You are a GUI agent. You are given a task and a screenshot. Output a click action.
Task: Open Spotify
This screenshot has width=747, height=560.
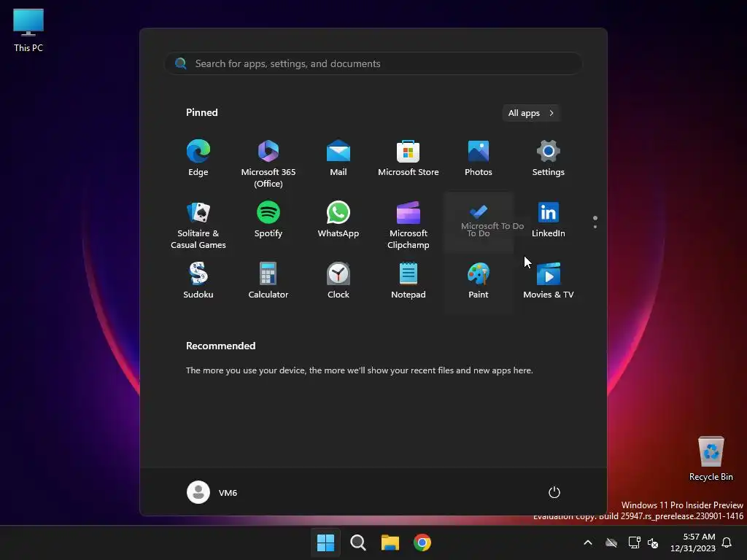tap(268, 219)
